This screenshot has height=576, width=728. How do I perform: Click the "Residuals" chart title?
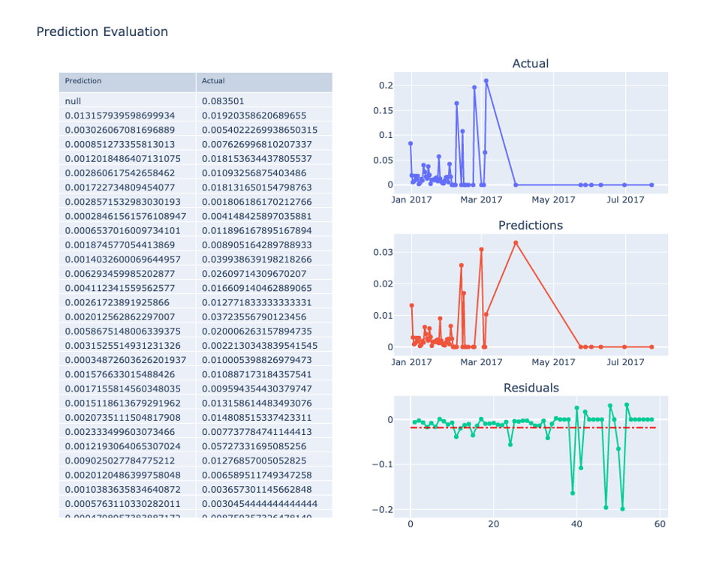[x=530, y=388]
